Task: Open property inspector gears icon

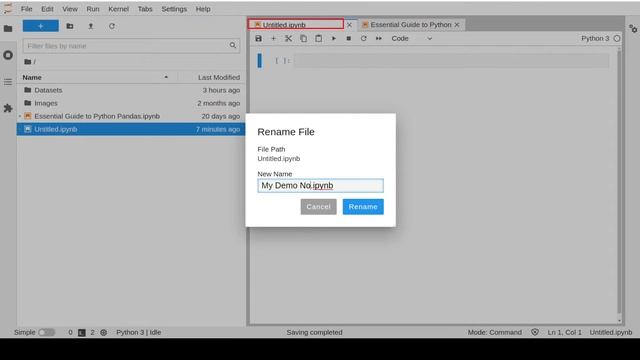Action: tap(633, 29)
